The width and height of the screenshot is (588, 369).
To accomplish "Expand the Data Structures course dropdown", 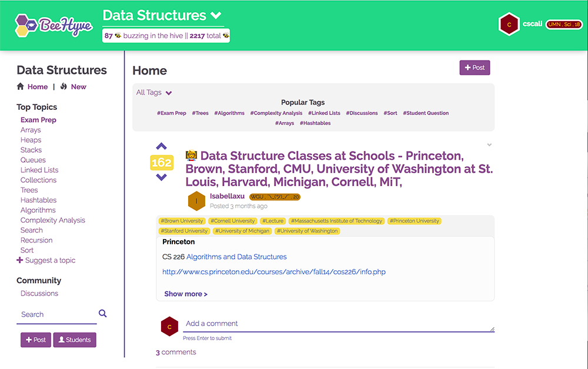I will pos(216,15).
